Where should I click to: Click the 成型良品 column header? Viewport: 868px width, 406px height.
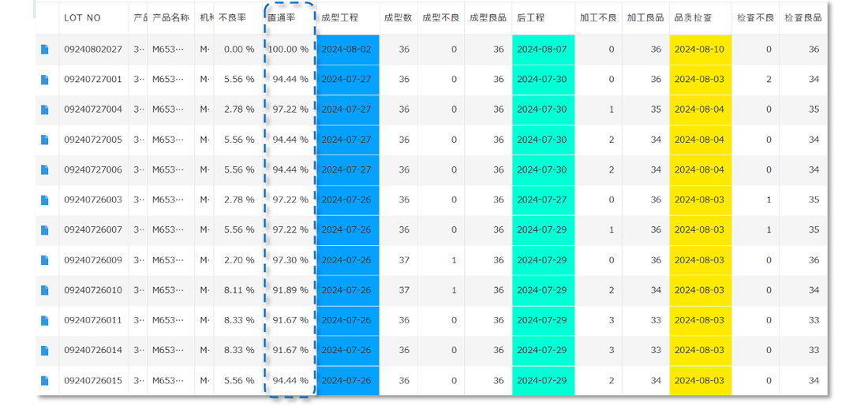tap(488, 17)
